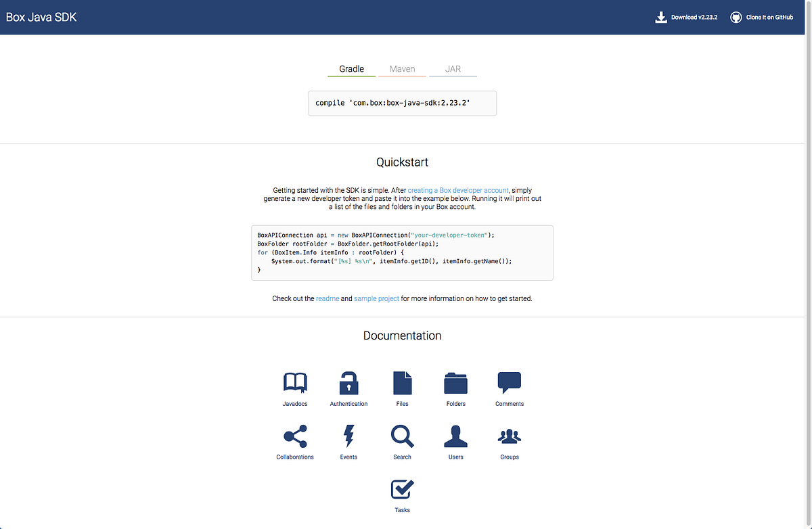Click the Search magnifier documentation icon
The image size is (812, 529).
coord(402,436)
